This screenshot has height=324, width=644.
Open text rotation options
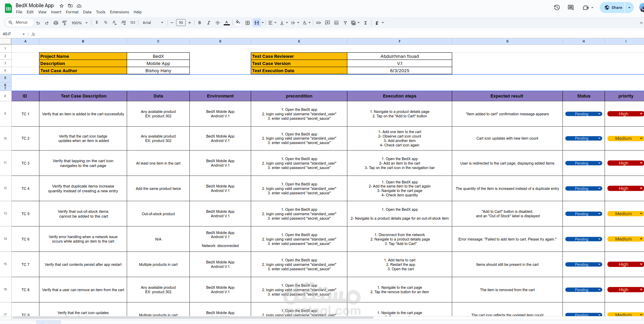pos(306,23)
